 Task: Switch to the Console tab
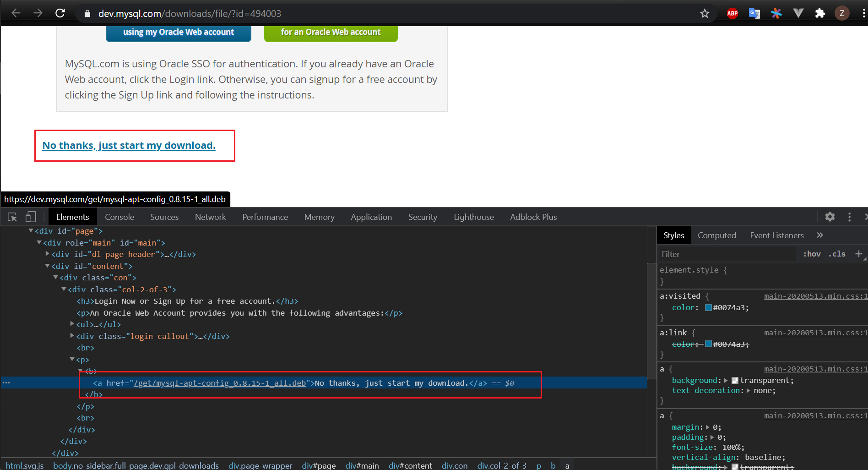119,217
